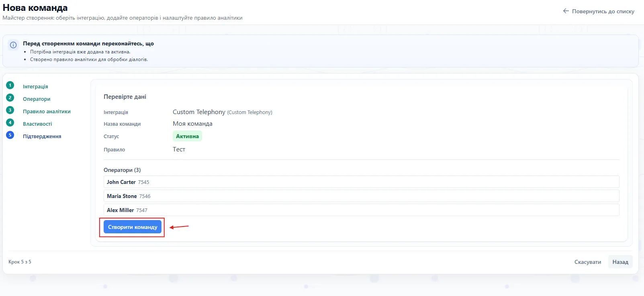Click the step 5 number circle icon
This screenshot has width=644, height=296.
coord(10,135)
